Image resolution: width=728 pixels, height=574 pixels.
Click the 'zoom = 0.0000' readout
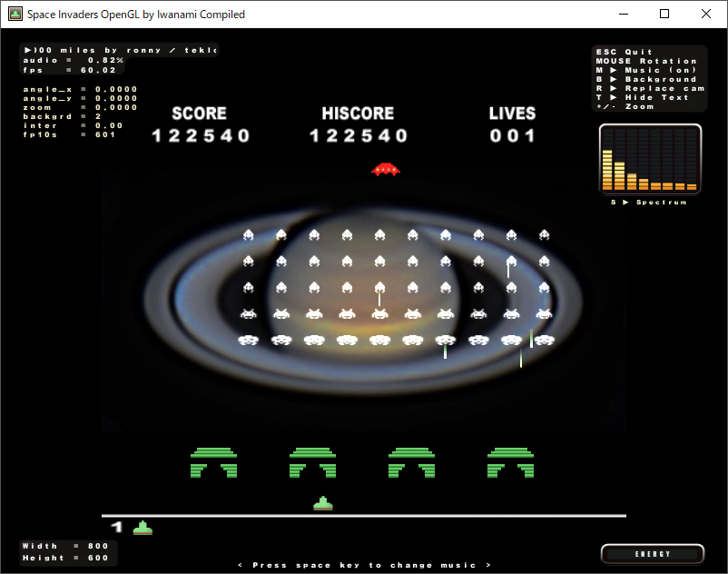(80, 107)
